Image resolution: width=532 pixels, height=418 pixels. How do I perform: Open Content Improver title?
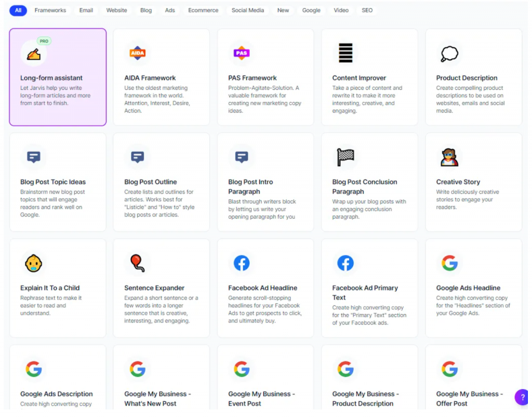(359, 78)
